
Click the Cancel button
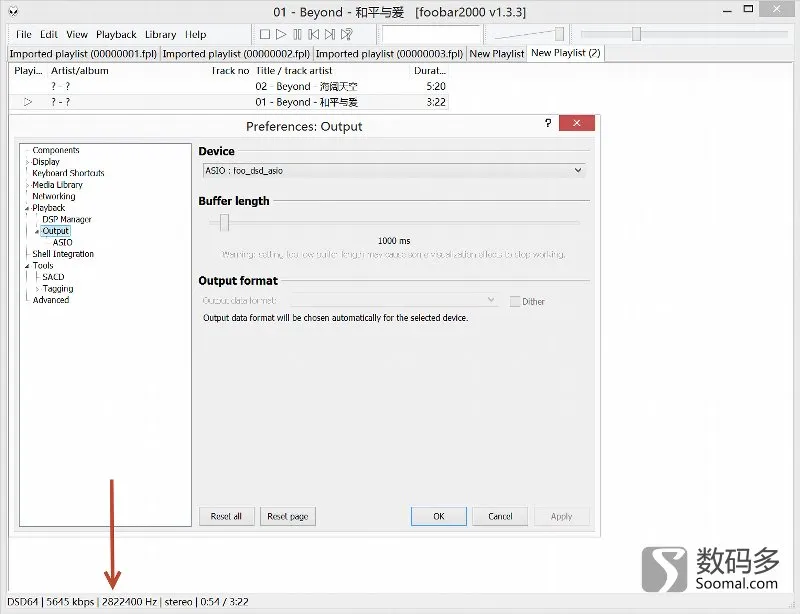tap(500, 516)
